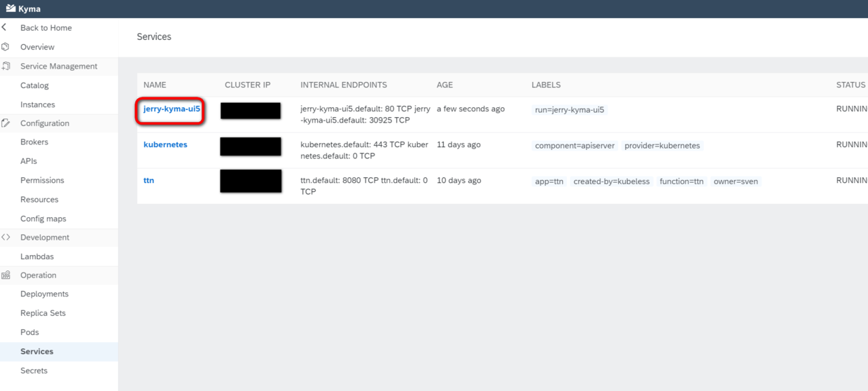Click kubernetes.default internal endpoints text
This screenshot has height=391, width=868.
point(364,151)
